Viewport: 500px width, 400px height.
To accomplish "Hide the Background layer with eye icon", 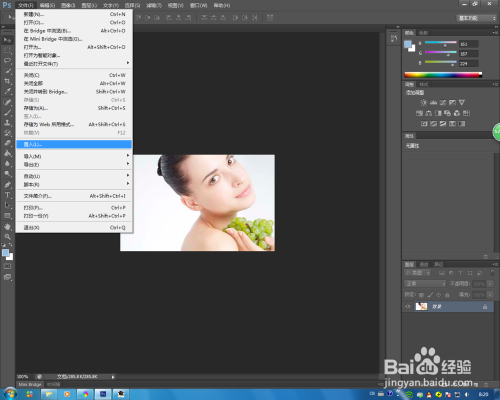I will tap(407, 307).
